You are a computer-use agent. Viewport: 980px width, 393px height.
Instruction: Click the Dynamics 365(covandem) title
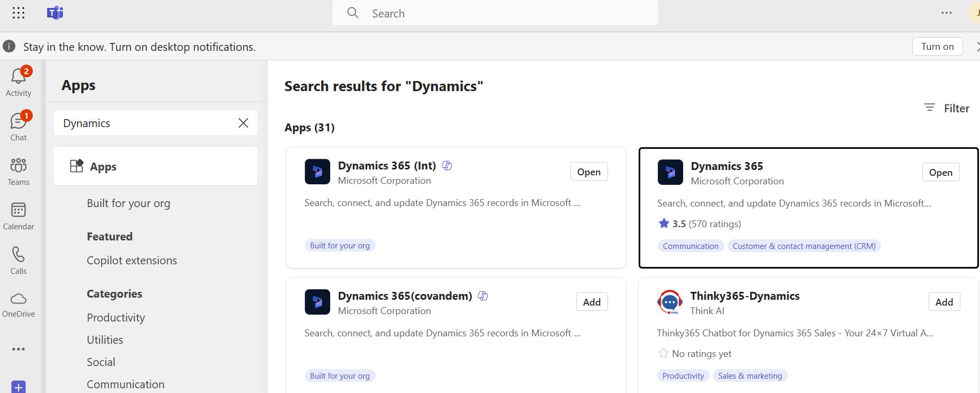(405, 296)
